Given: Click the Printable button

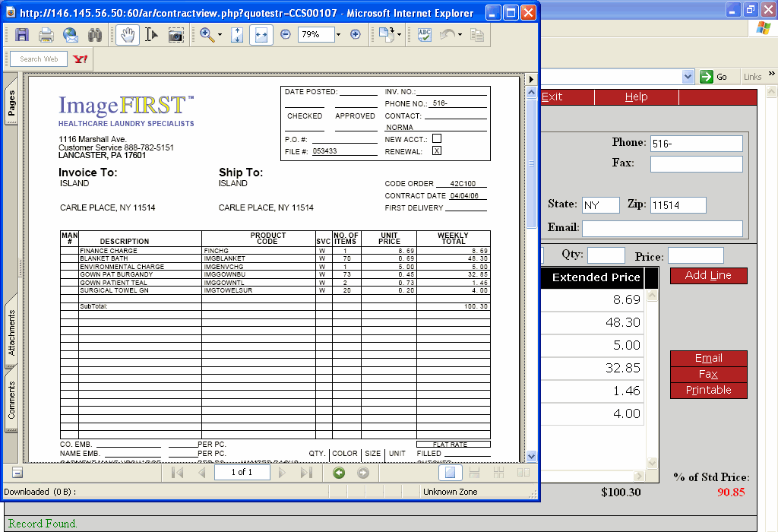Looking at the screenshot, I should pos(709,390).
